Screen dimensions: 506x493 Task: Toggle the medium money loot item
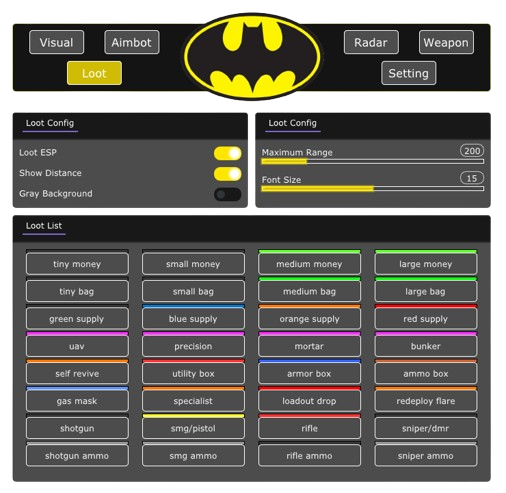309,264
